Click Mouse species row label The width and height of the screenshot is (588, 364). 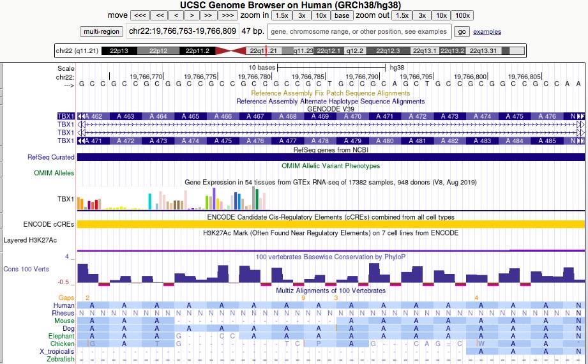click(64, 321)
